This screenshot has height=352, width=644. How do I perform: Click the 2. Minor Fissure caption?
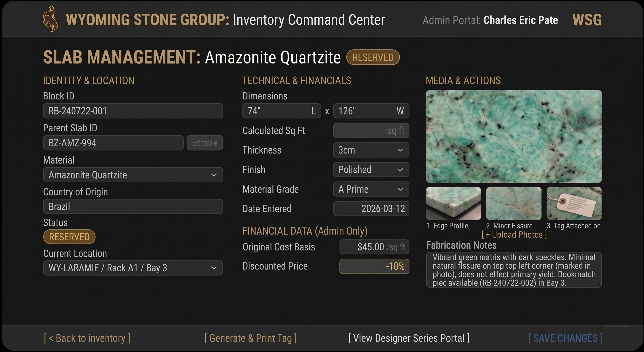coord(509,226)
